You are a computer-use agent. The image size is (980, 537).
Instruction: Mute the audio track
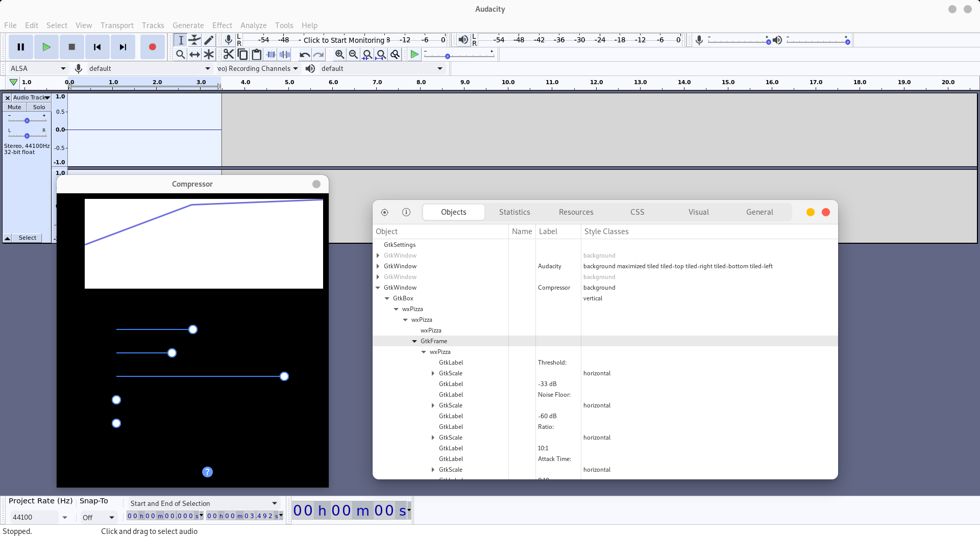[x=14, y=107]
